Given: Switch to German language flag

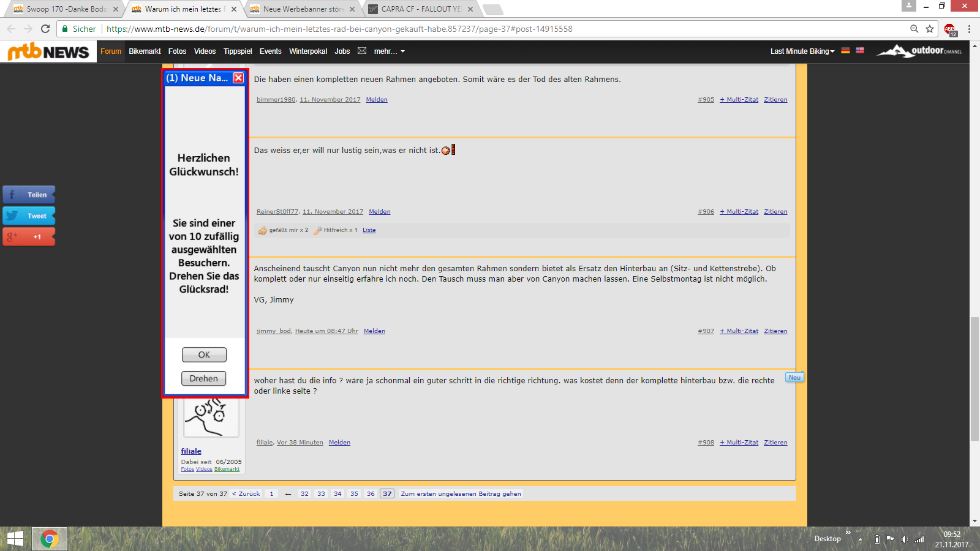Looking at the screenshot, I should coord(845,51).
